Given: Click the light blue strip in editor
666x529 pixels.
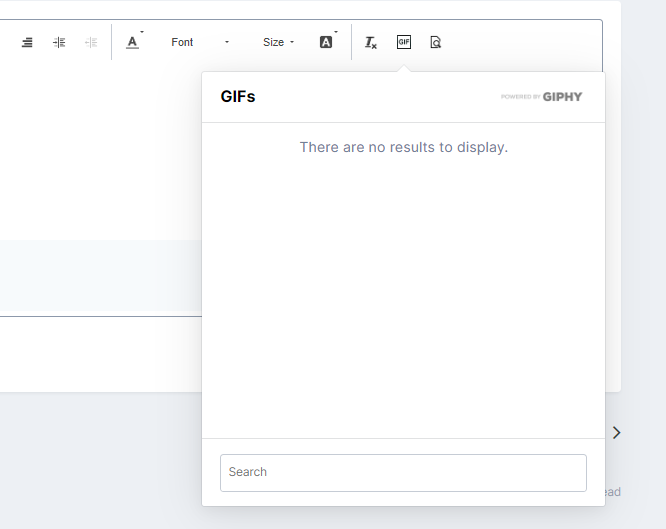Looking at the screenshot, I should pyautogui.click(x=100, y=277).
